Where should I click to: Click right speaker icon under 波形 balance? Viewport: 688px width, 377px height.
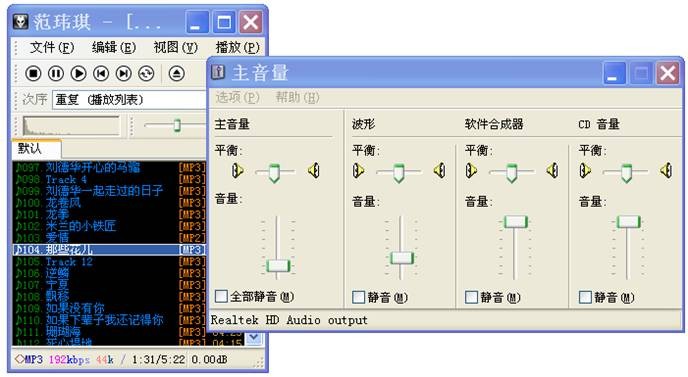point(439,170)
